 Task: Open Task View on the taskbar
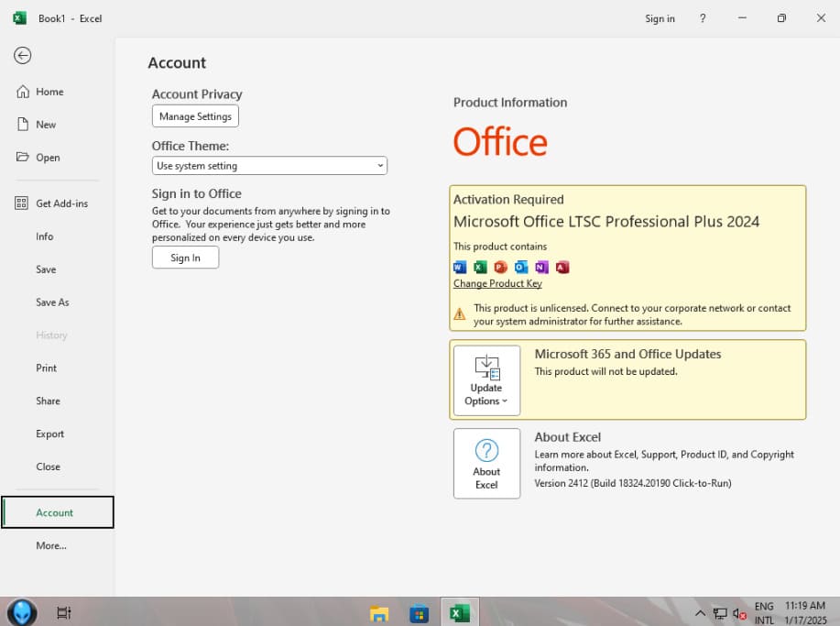pos(64,612)
